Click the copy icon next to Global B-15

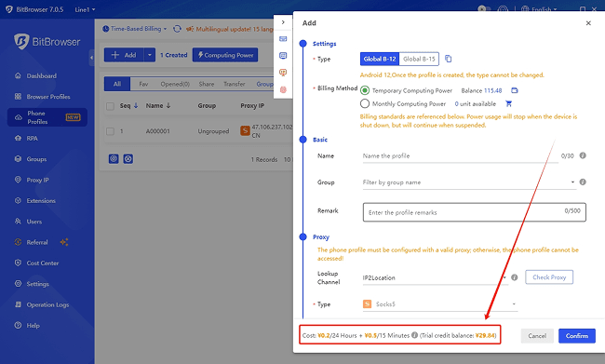coord(448,59)
